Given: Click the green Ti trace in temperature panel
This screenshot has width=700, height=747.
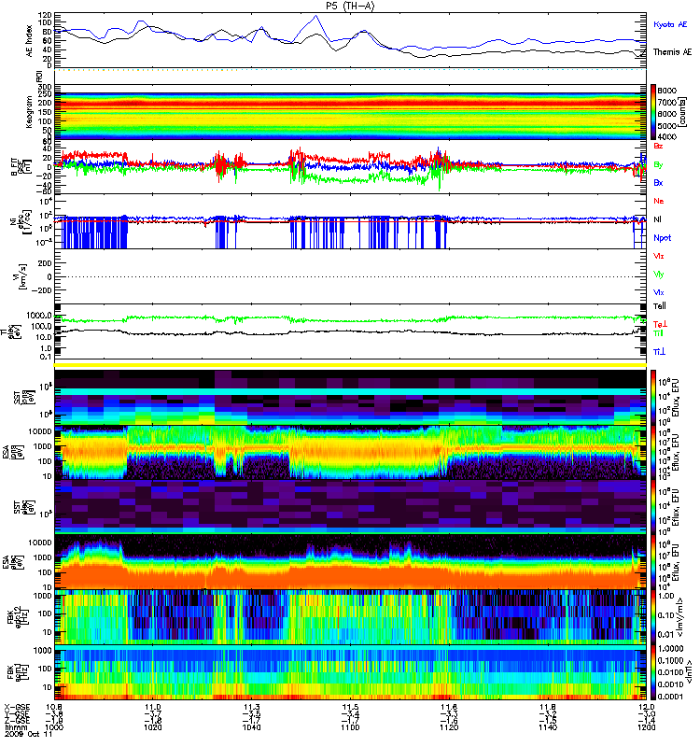Looking at the screenshot, I should pyautogui.click(x=350, y=319).
